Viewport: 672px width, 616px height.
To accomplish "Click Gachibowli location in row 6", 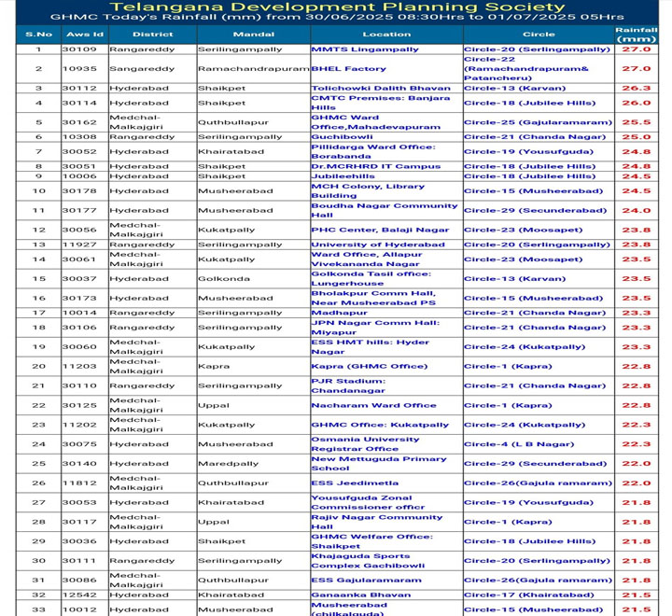I will 342,137.
